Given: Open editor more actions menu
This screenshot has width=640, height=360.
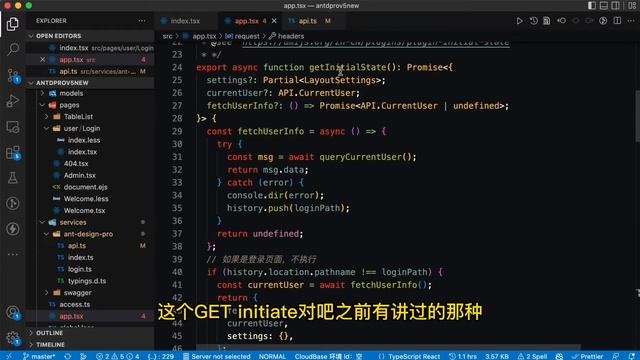Looking at the screenshot, I should pyautogui.click(x=631, y=21).
